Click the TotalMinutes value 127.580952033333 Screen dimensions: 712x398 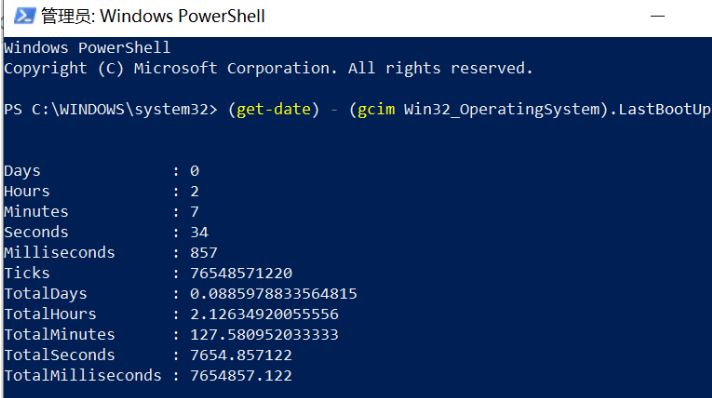click(264, 334)
